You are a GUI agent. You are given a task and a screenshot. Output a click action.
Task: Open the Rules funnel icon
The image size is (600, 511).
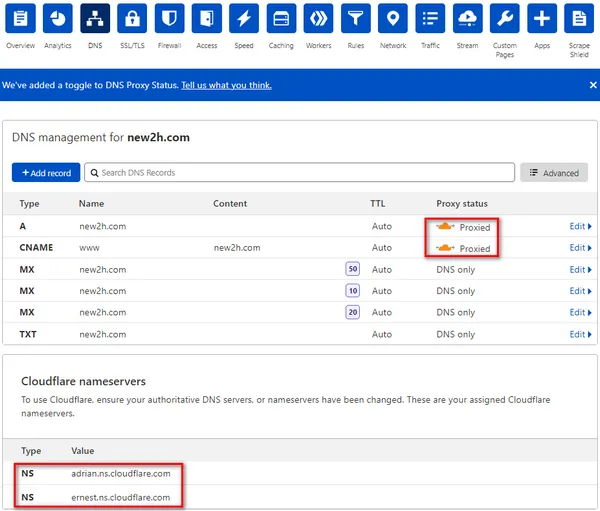coord(355,18)
